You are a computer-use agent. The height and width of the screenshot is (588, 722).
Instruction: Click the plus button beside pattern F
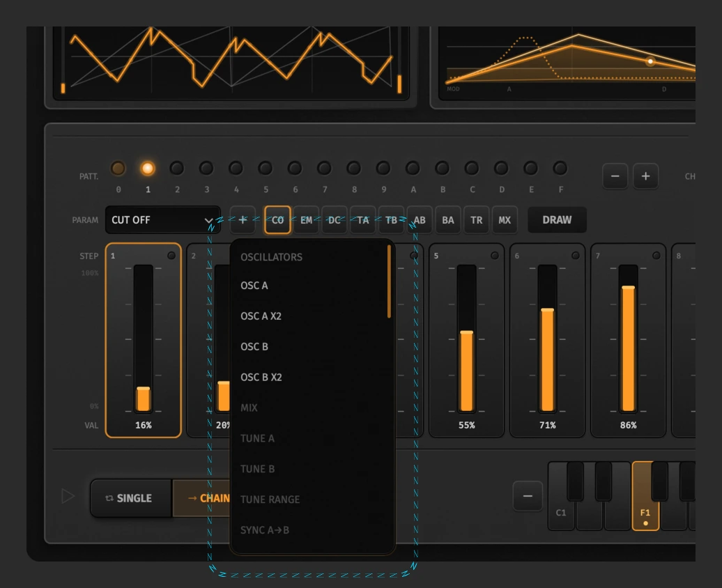pos(645,176)
